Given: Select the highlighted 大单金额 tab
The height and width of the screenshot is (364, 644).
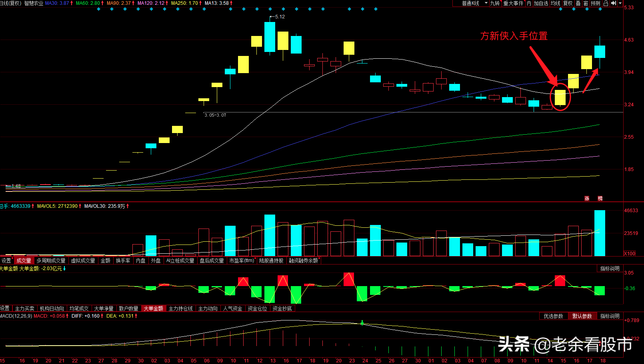Looking at the screenshot, I should 154,308.
